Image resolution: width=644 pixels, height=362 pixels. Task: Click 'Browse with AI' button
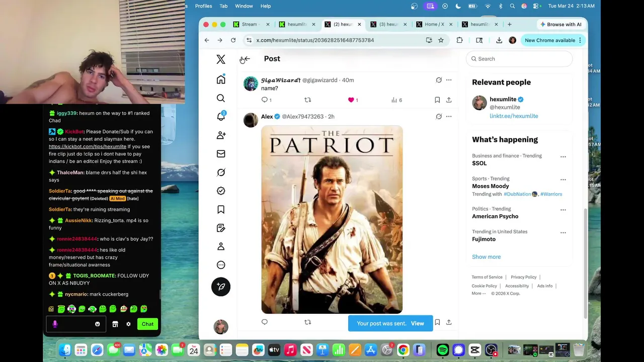(560, 24)
